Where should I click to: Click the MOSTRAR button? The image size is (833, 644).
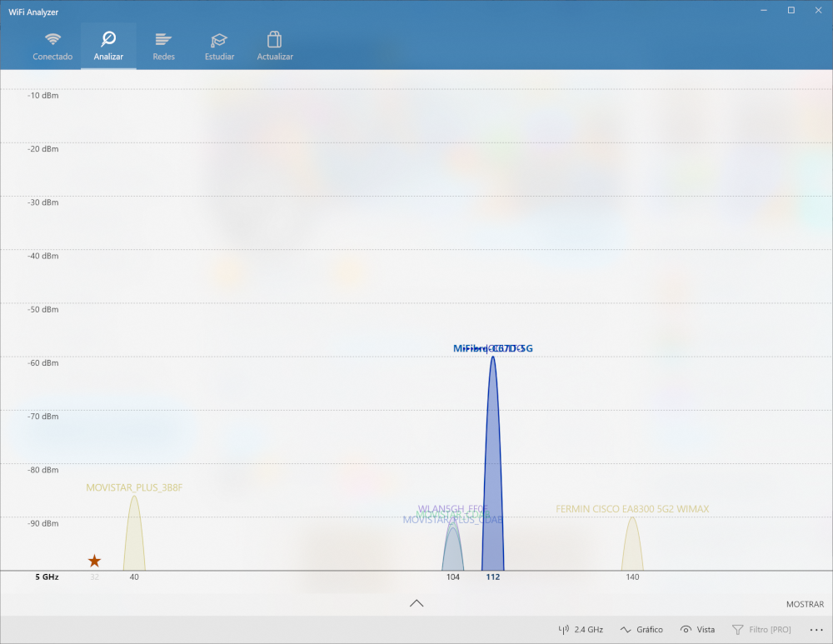804,604
